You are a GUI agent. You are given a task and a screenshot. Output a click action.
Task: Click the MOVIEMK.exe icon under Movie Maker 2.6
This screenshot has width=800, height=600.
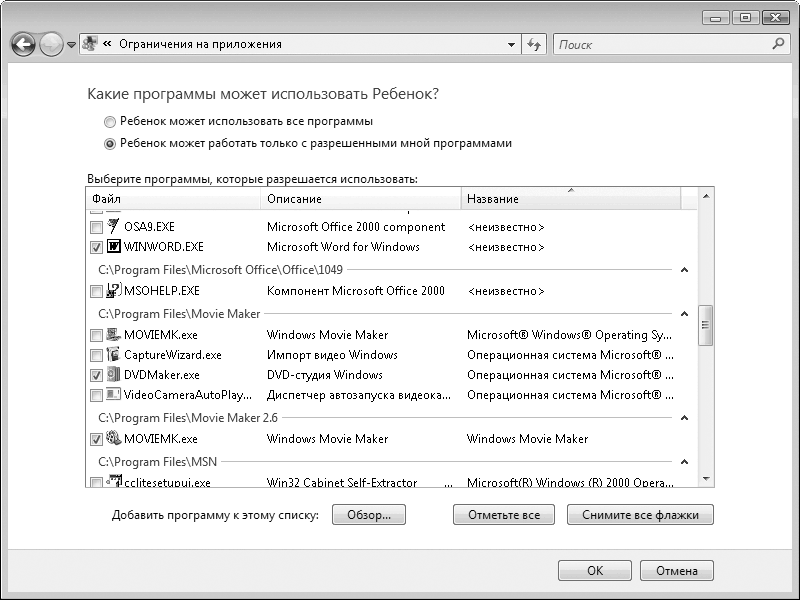tap(113, 438)
